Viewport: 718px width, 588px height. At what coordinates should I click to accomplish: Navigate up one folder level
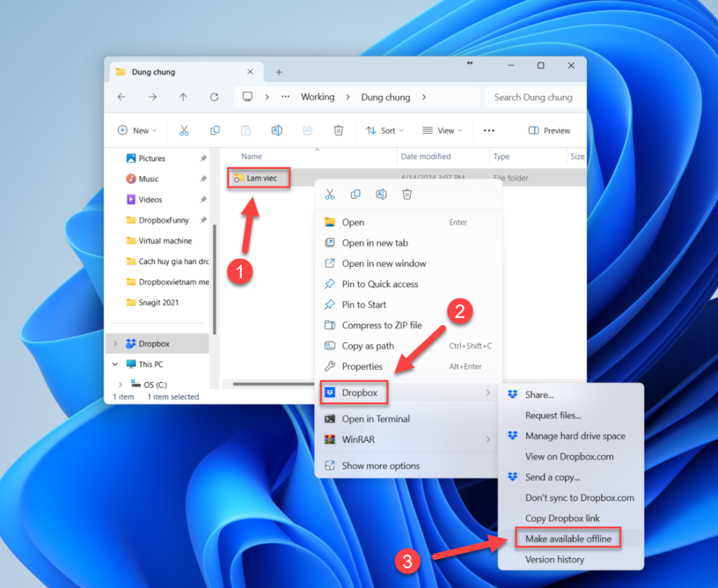(x=183, y=97)
